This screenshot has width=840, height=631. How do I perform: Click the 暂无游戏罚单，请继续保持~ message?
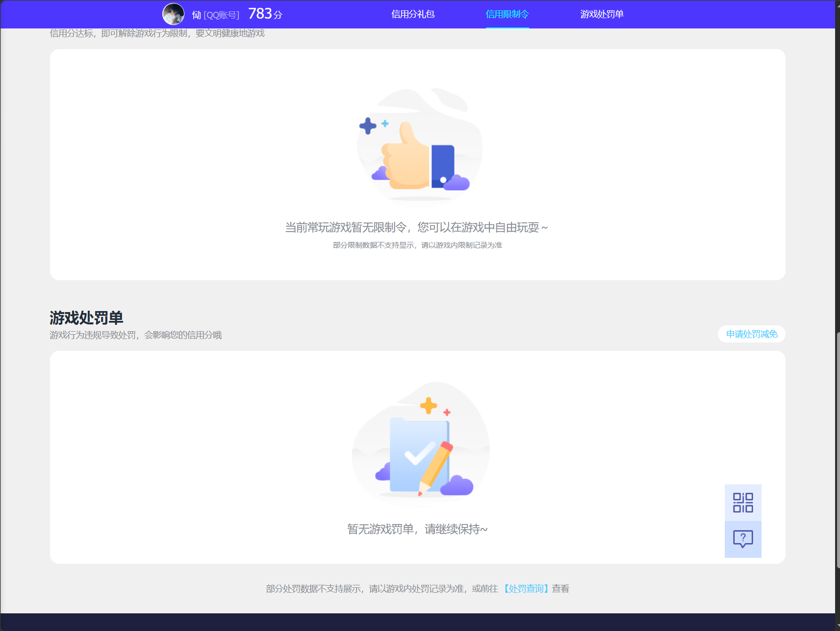coord(417,529)
